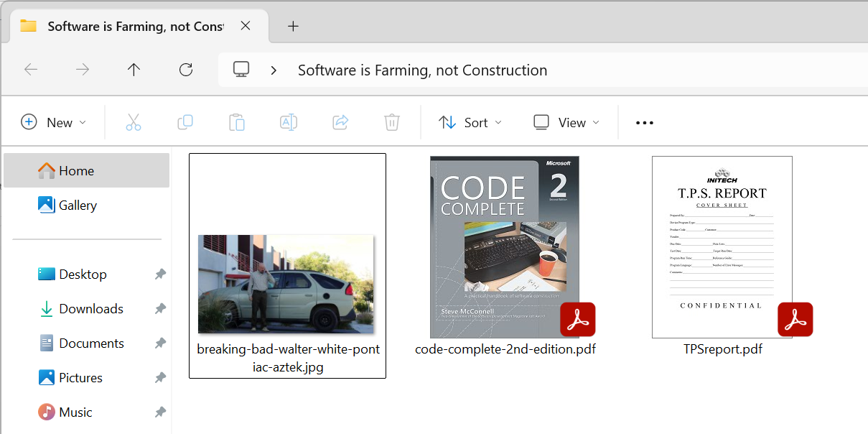This screenshot has width=868, height=434.
Task: Click the folder path text in address bar
Action: 422,70
